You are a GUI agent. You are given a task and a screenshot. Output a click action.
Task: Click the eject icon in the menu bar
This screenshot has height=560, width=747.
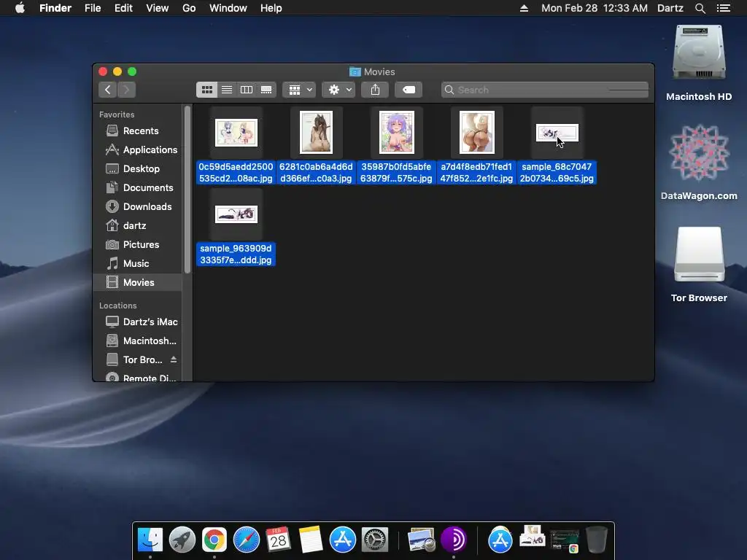point(524,8)
